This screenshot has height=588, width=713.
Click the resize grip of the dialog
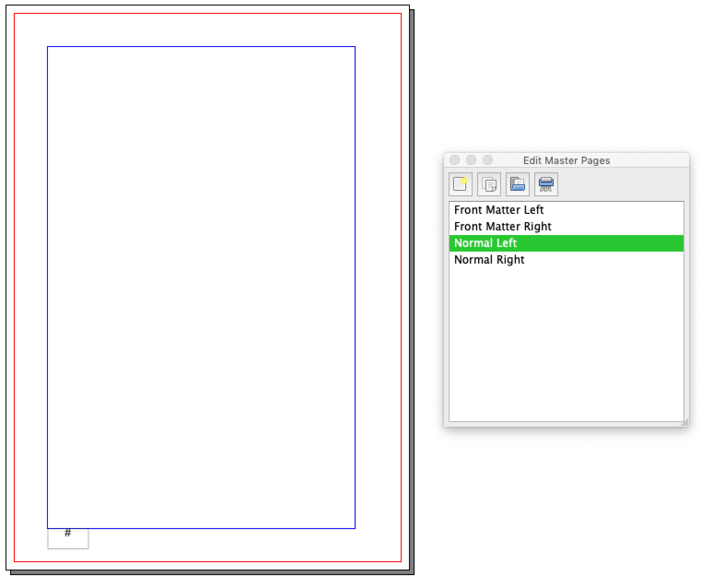tap(685, 422)
